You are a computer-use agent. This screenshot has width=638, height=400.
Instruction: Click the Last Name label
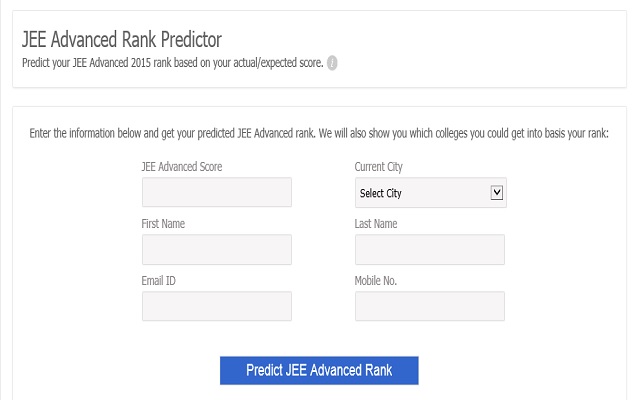[x=376, y=224]
